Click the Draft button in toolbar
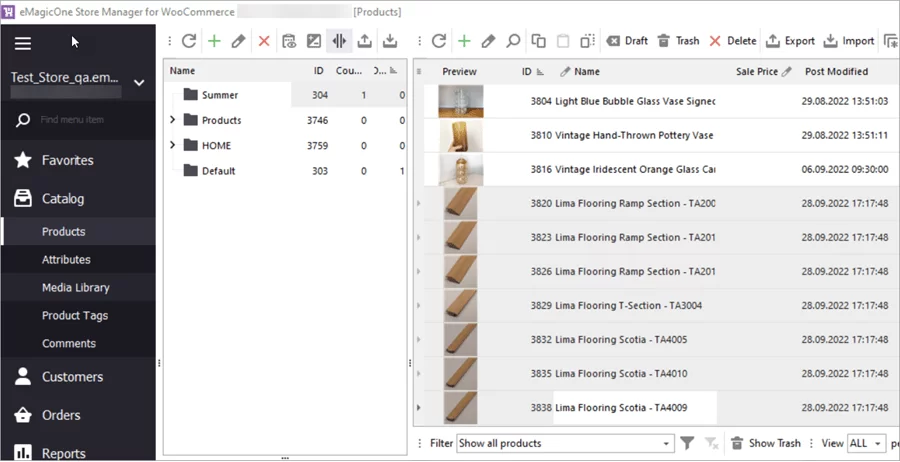Screen dimensions: 900x462 [x=627, y=41]
